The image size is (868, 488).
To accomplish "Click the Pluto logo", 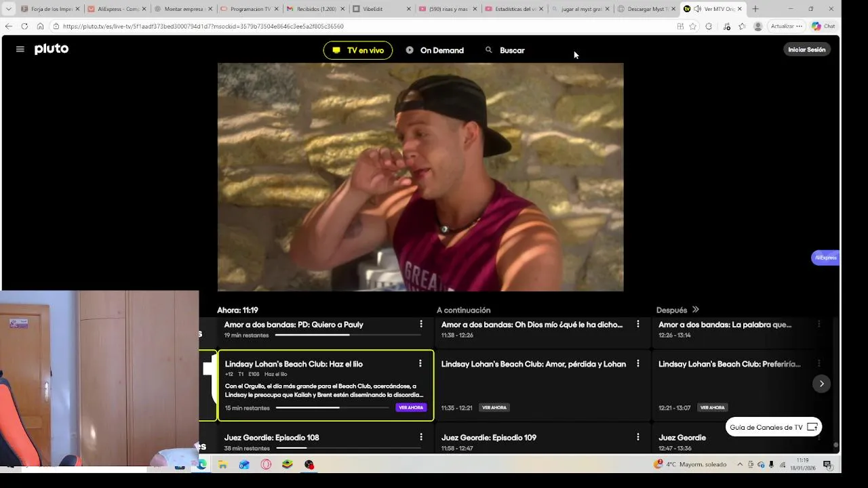I will (52, 49).
